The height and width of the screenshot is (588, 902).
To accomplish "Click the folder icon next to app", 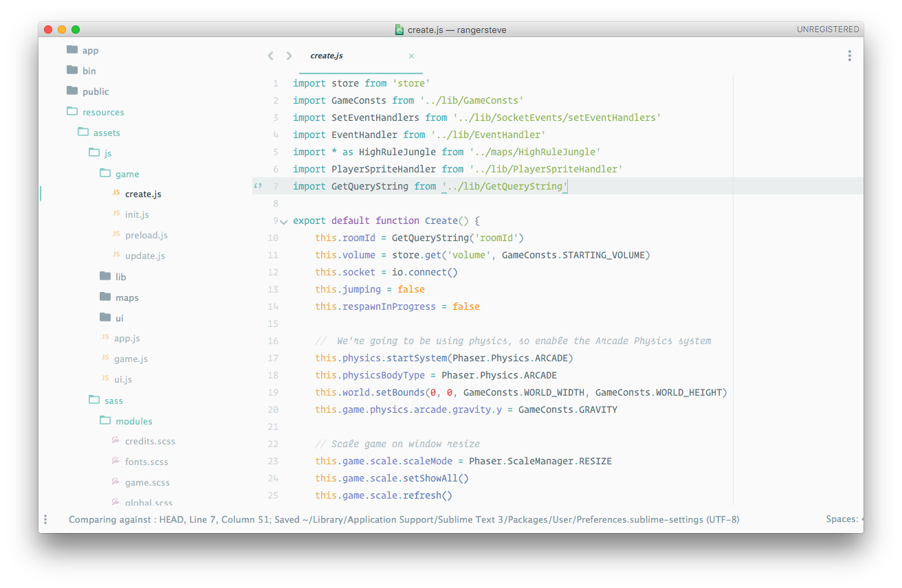I will (x=71, y=49).
